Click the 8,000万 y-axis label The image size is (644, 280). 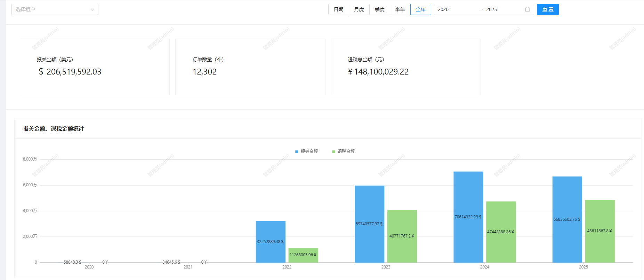coord(30,159)
